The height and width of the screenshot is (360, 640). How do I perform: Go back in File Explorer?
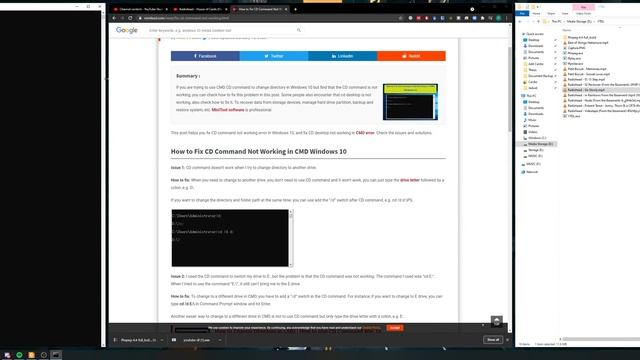[x=520, y=21]
